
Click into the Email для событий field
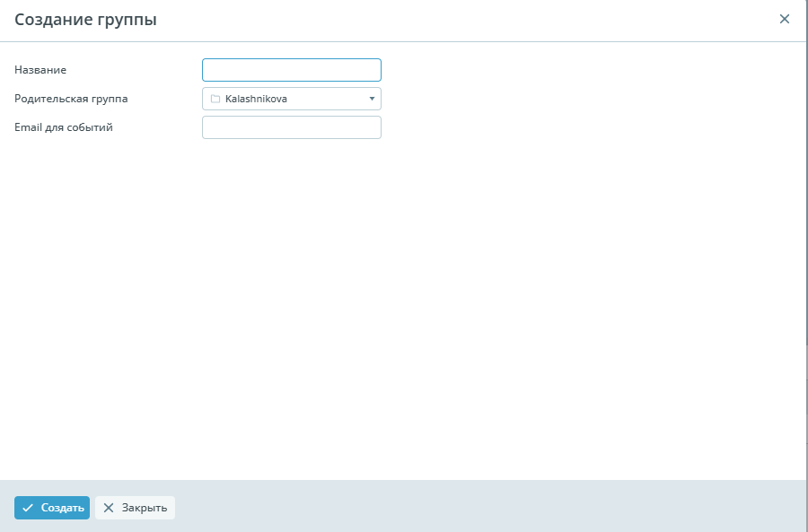pos(291,127)
